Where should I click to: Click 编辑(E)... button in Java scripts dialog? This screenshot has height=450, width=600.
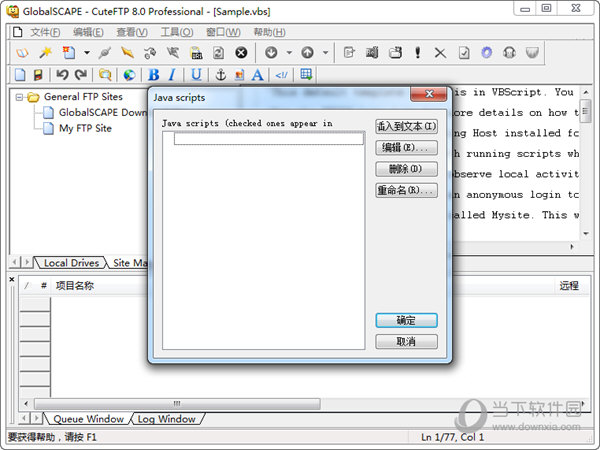406,148
